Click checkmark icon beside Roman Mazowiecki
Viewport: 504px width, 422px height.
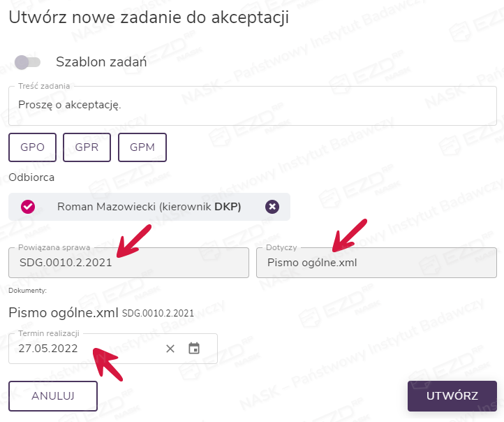coord(28,207)
